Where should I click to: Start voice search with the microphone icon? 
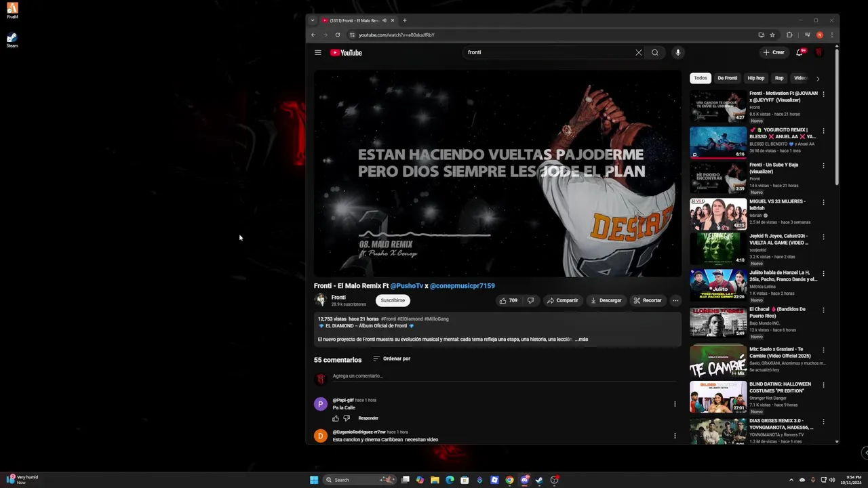click(x=677, y=52)
